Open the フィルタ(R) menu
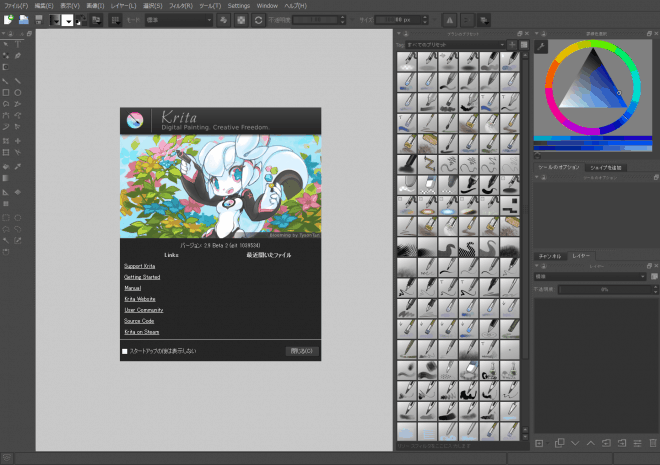This screenshot has width=660, height=465. pos(181,6)
